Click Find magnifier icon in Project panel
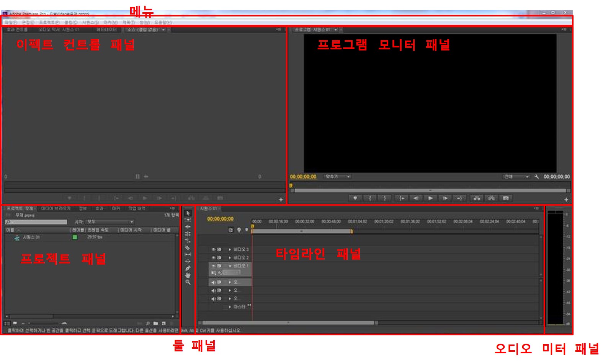Image resolution: width=608 pixels, height=364 pixels. coord(148,323)
